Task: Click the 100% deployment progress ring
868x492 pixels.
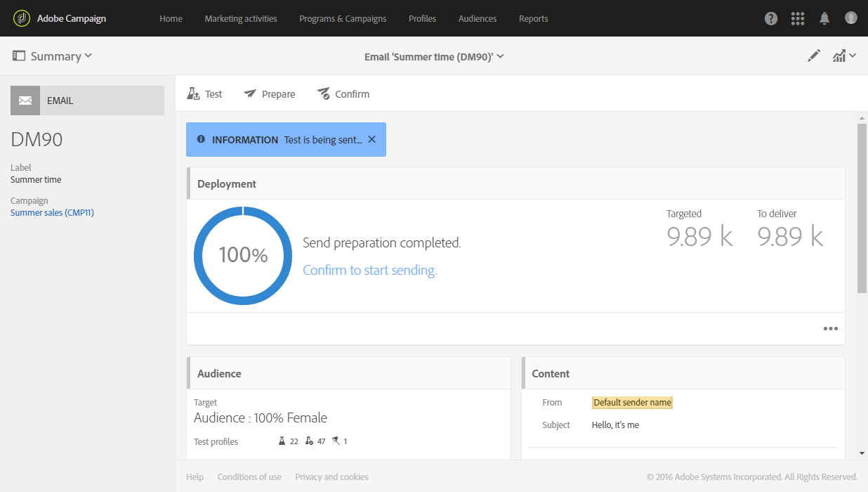Action: [243, 255]
